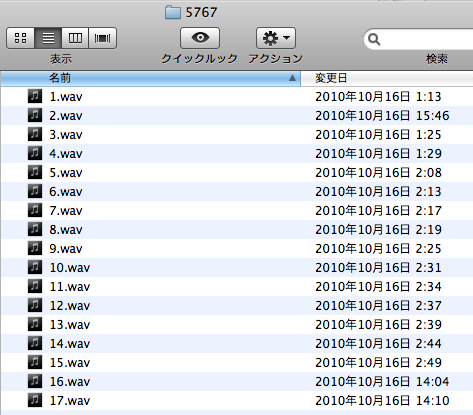Switch to icon view mode
The image size is (473, 415).
(x=21, y=38)
